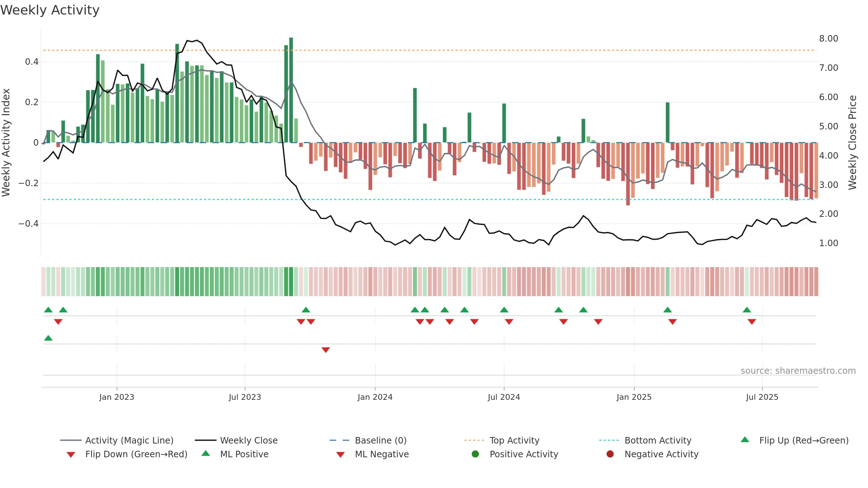
Task: Click the flip-up marker between Jul 2023 and Jan 2024
Action: (306, 310)
